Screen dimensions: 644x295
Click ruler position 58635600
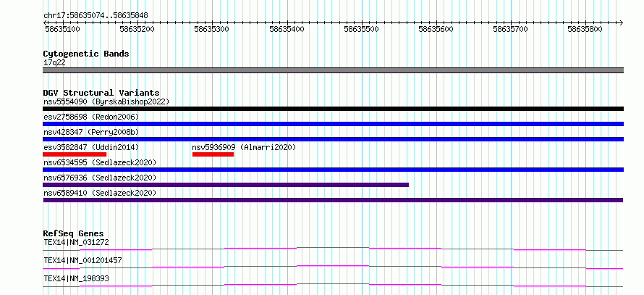click(x=436, y=29)
